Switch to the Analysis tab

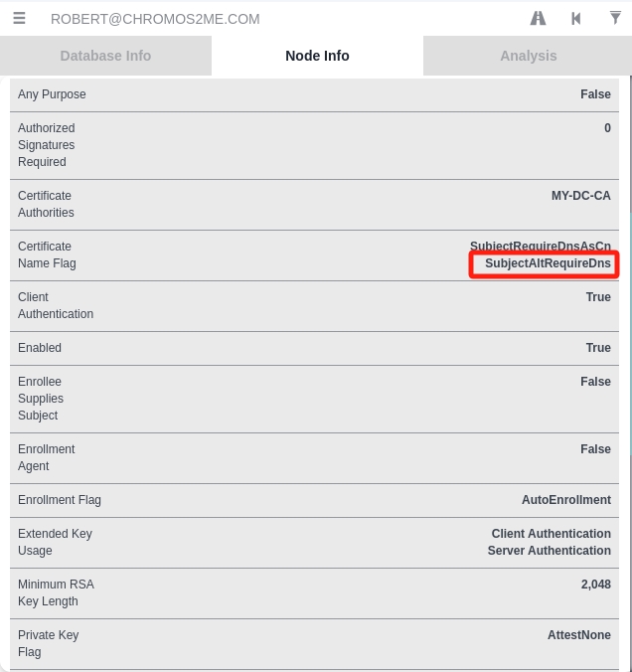coord(528,56)
